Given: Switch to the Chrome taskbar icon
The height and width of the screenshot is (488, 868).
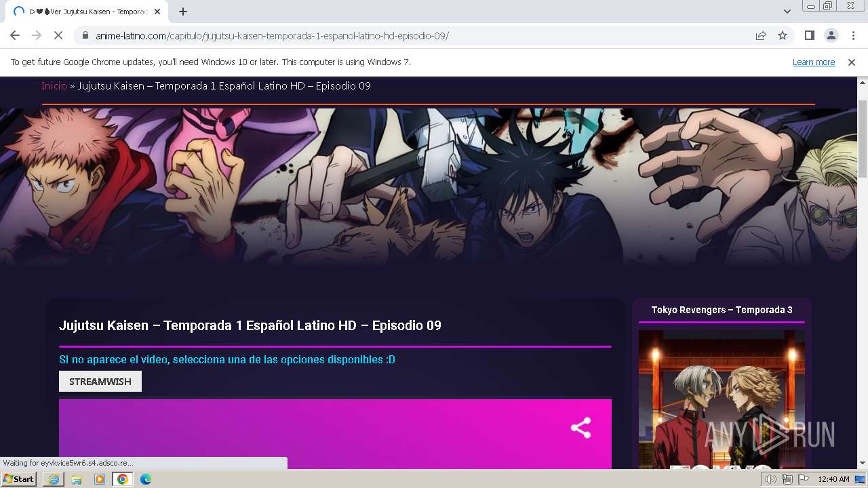Looking at the screenshot, I should [123, 479].
